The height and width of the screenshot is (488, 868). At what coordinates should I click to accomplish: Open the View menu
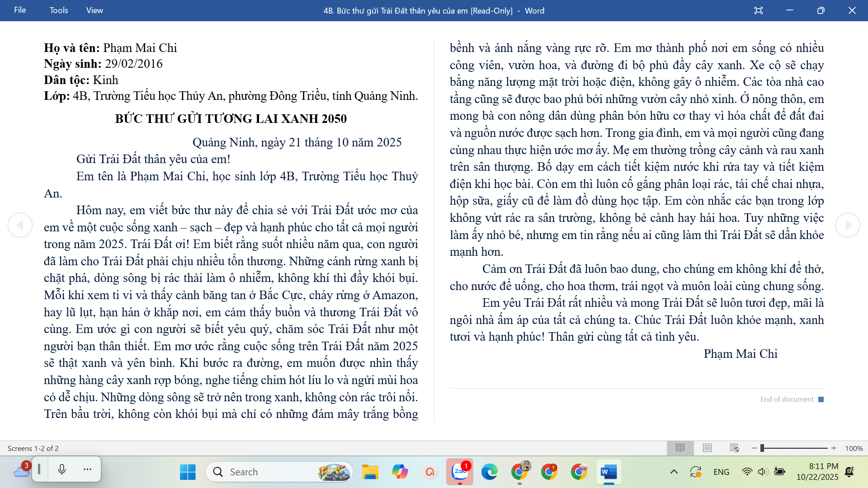tap(94, 10)
